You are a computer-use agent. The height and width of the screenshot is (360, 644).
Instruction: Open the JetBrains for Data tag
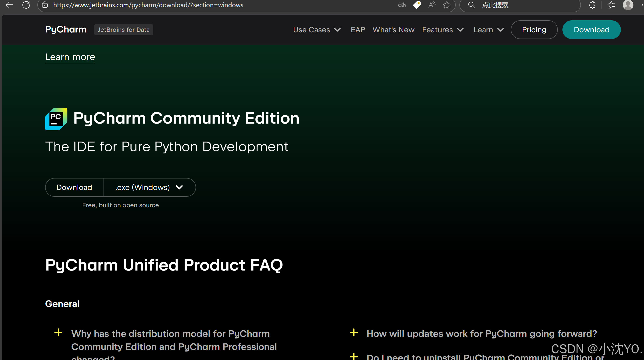click(x=124, y=30)
